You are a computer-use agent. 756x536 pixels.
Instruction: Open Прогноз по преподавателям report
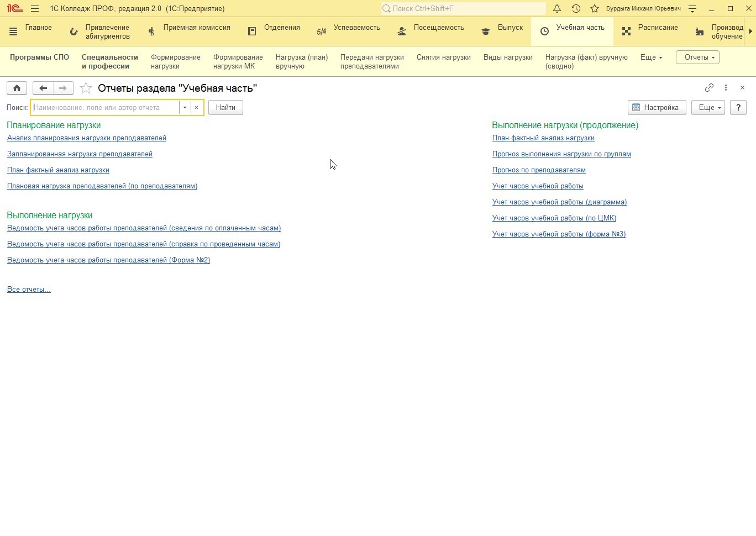(x=539, y=170)
